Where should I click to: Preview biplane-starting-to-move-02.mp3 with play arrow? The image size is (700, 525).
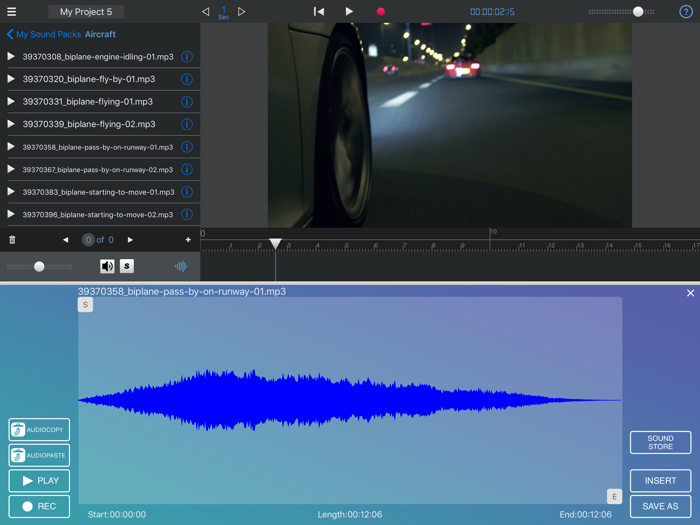coord(11,214)
